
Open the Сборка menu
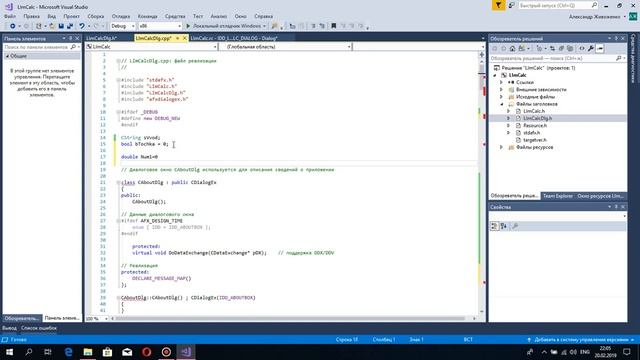[96, 16]
